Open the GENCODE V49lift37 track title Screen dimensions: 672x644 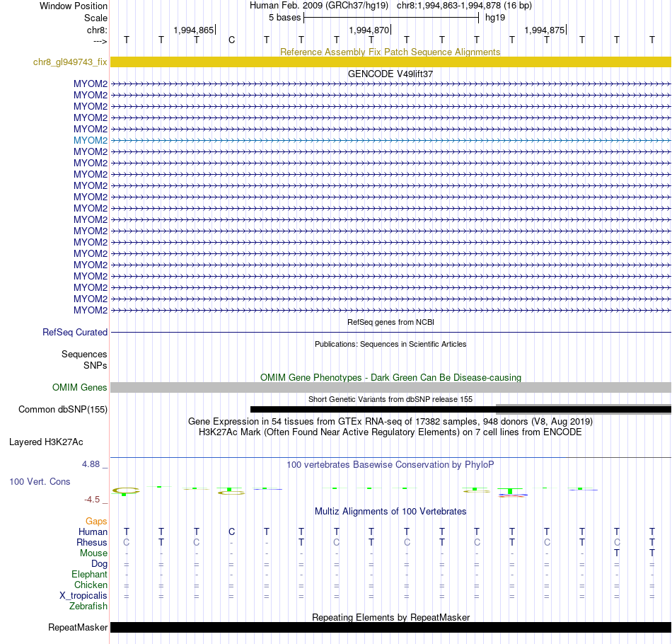(x=390, y=74)
